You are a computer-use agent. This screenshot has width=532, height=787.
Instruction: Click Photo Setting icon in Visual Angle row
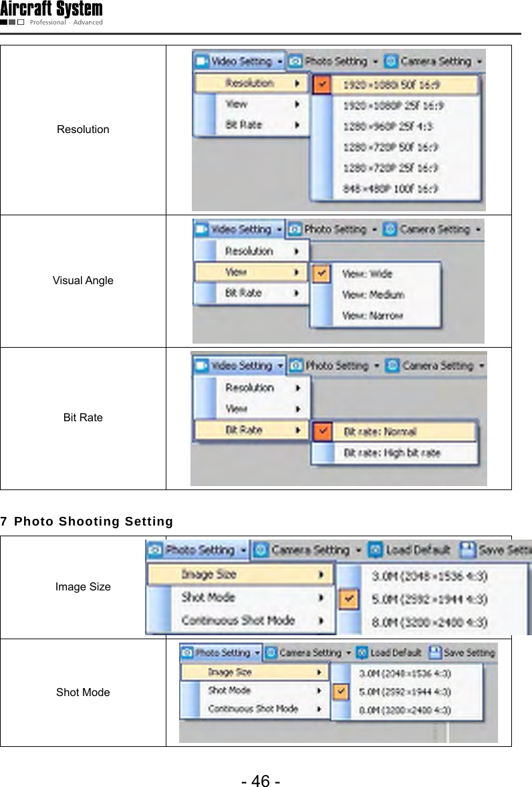[x=295, y=229]
